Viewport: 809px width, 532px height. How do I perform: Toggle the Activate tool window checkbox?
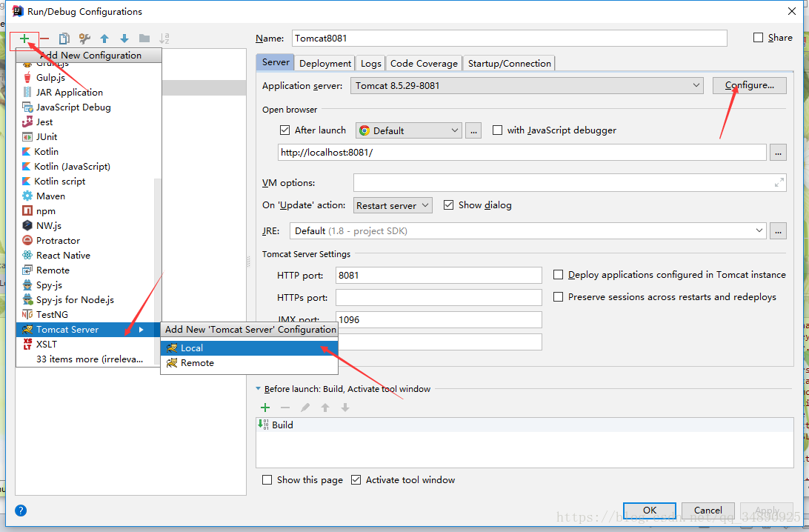pos(356,480)
